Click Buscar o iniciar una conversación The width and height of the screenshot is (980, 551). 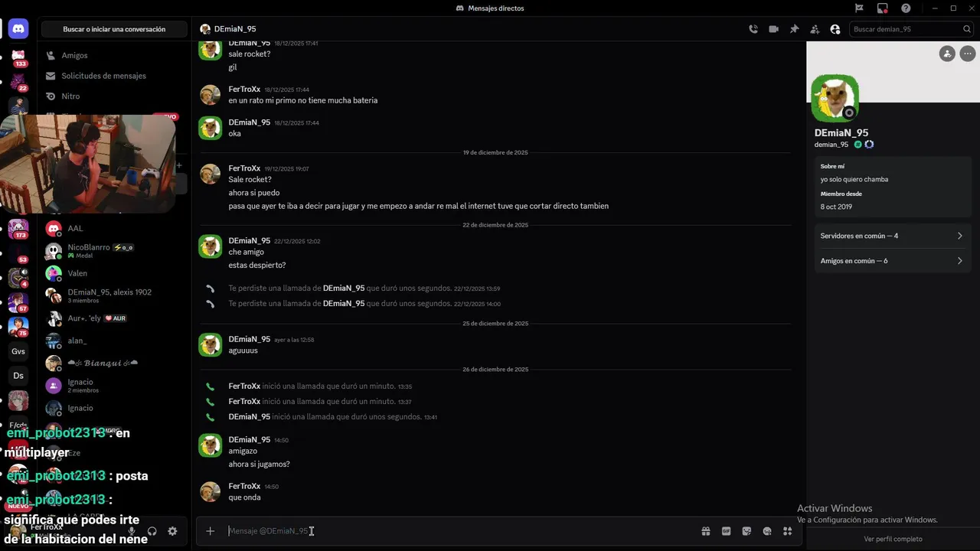[114, 29]
